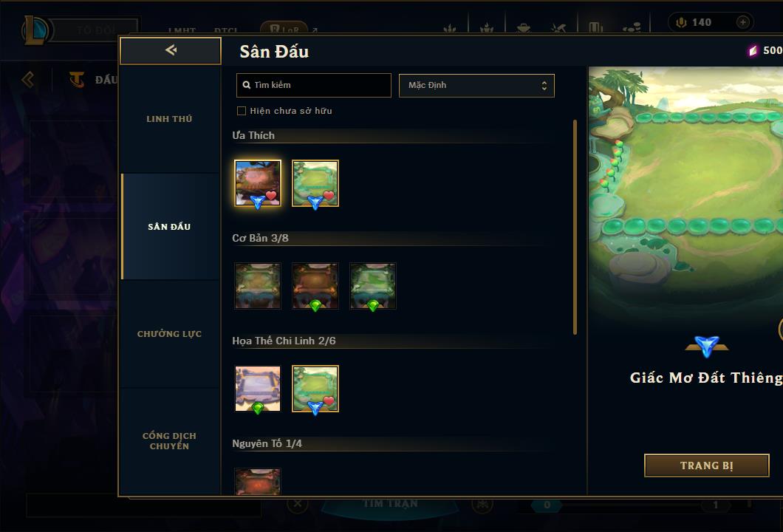Click the purple currency icon beside 500
Screen dimensions: 783x532
click(x=753, y=50)
